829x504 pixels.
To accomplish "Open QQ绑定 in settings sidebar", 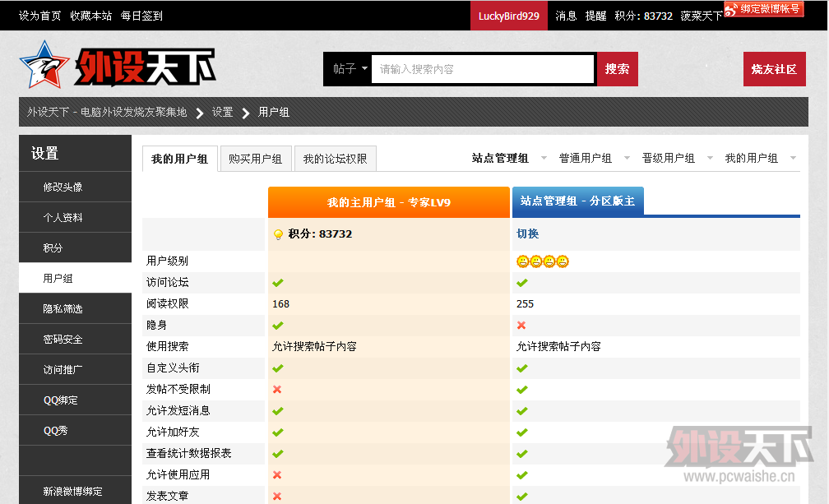I will (x=75, y=400).
